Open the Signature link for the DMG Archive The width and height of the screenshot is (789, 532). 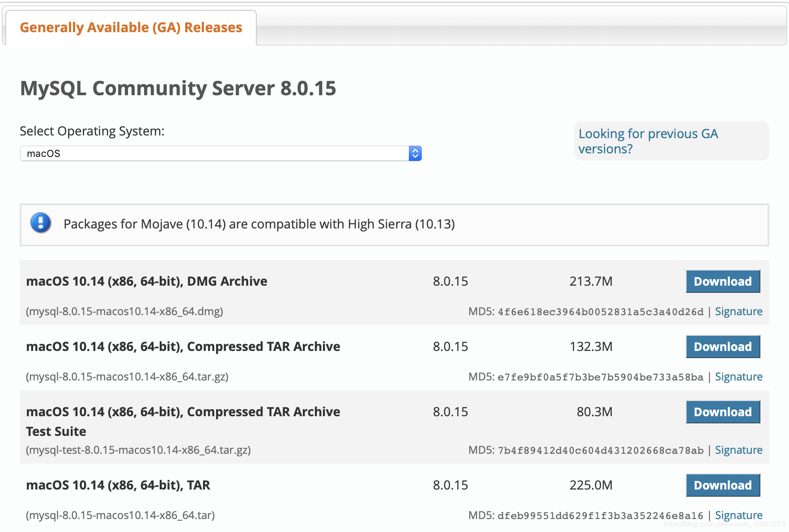coord(738,312)
